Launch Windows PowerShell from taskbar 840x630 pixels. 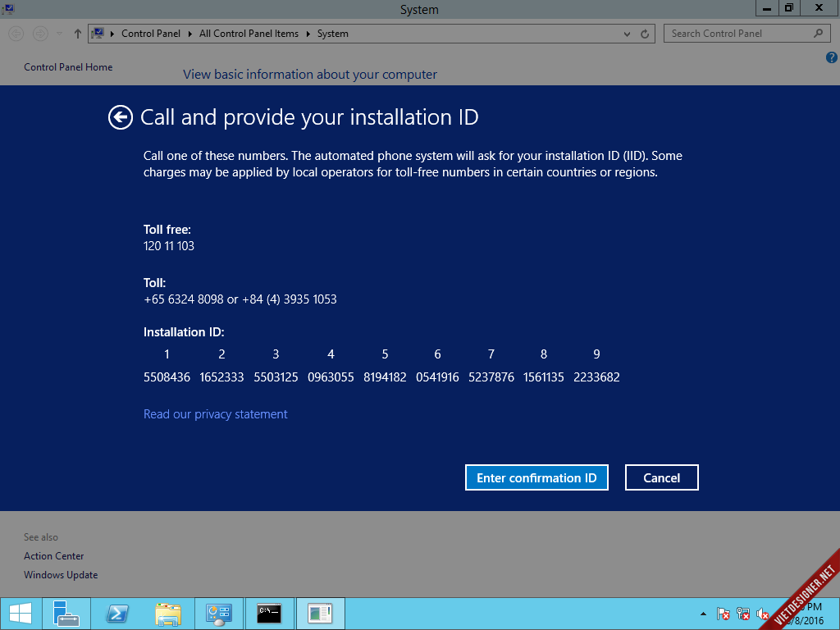[117, 614]
